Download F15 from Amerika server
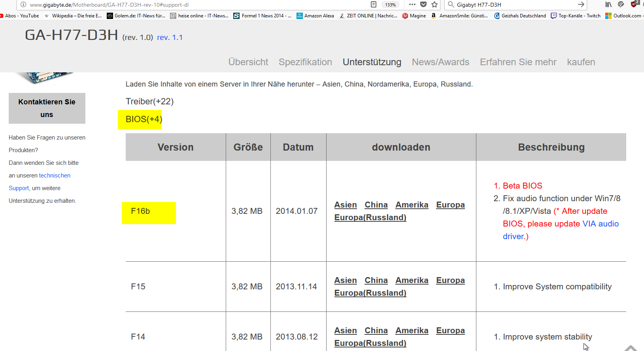644x351 pixels. (x=412, y=280)
